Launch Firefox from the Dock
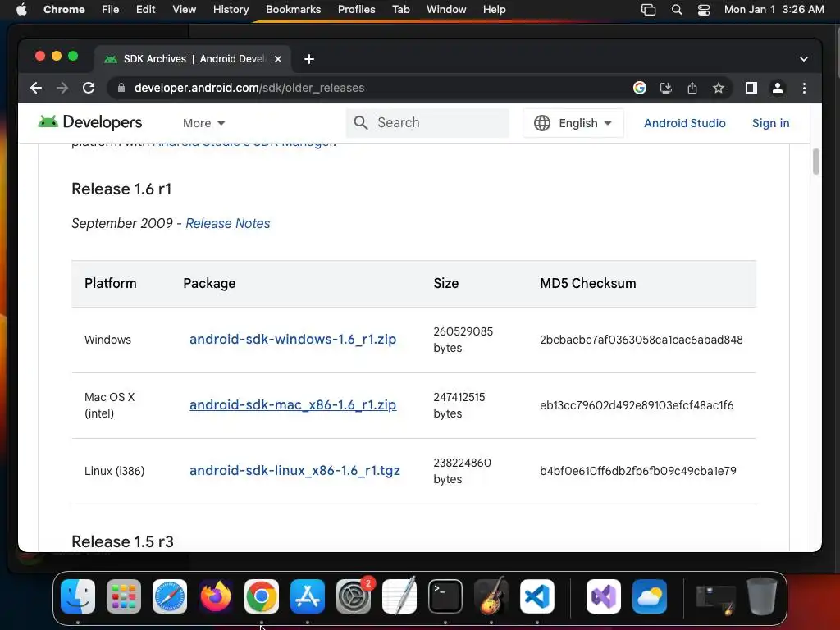The image size is (840, 630). point(216,596)
